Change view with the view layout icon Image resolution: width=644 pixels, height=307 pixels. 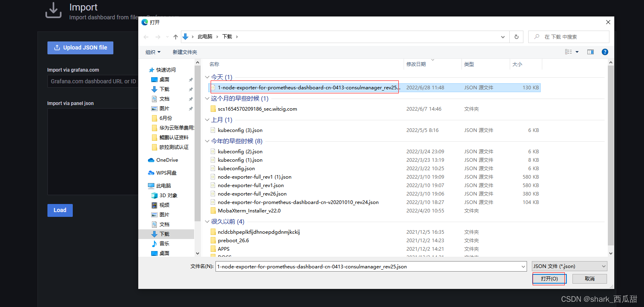[568, 52]
